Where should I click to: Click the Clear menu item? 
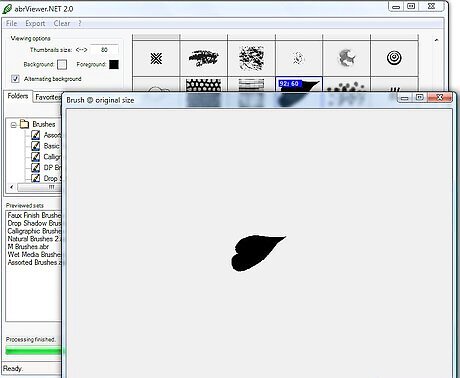(62, 23)
